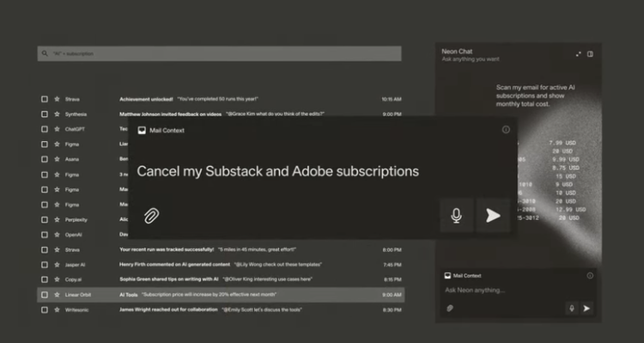The height and width of the screenshot is (343, 644).
Task: Toggle the Neon Chat side panel layout icon
Action: coord(590,54)
